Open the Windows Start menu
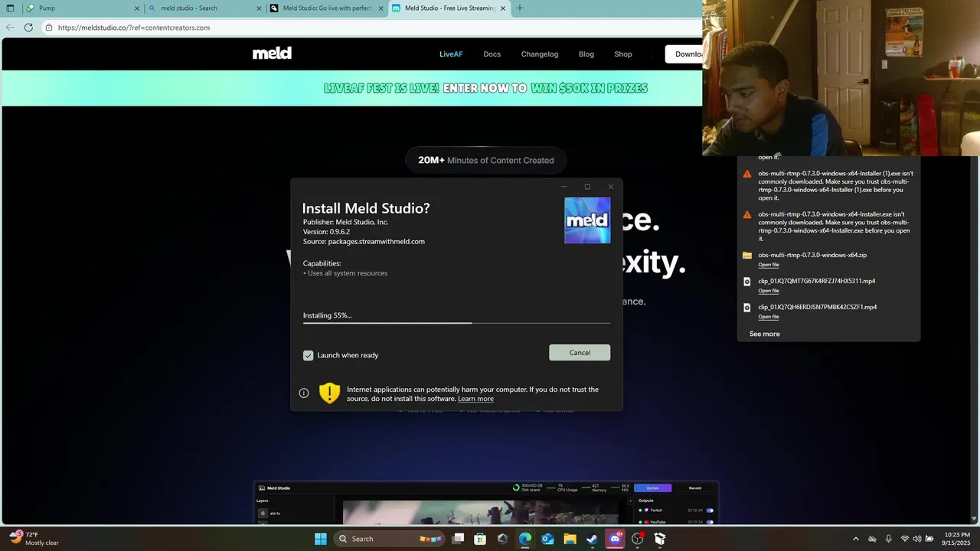Image resolution: width=980 pixels, height=551 pixels. 321,539
